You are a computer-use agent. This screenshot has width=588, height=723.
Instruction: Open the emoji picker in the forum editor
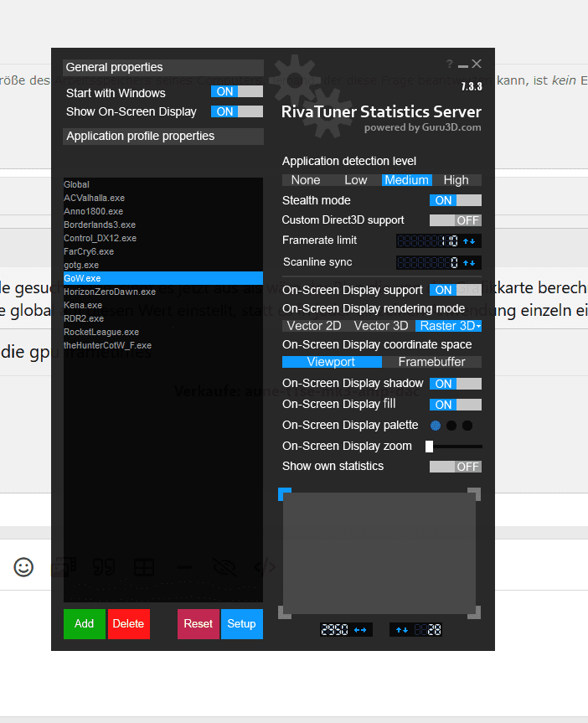click(x=23, y=567)
